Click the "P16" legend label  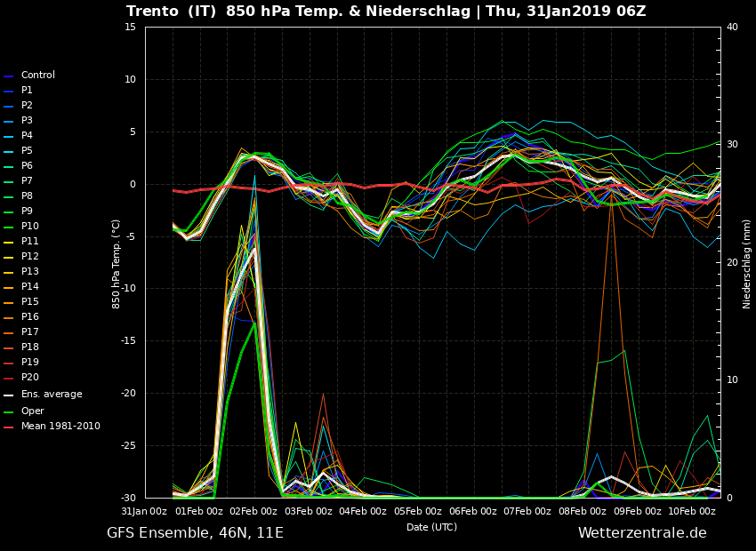pyautogui.click(x=30, y=316)
